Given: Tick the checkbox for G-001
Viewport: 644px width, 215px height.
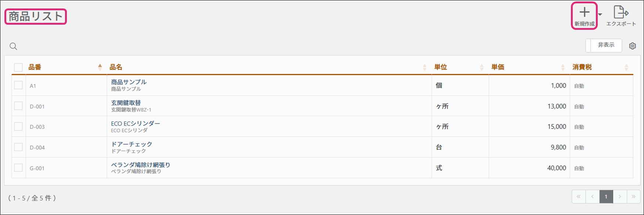Looking at the screenshot, I should pyautogui.click(x=18, y=168).
